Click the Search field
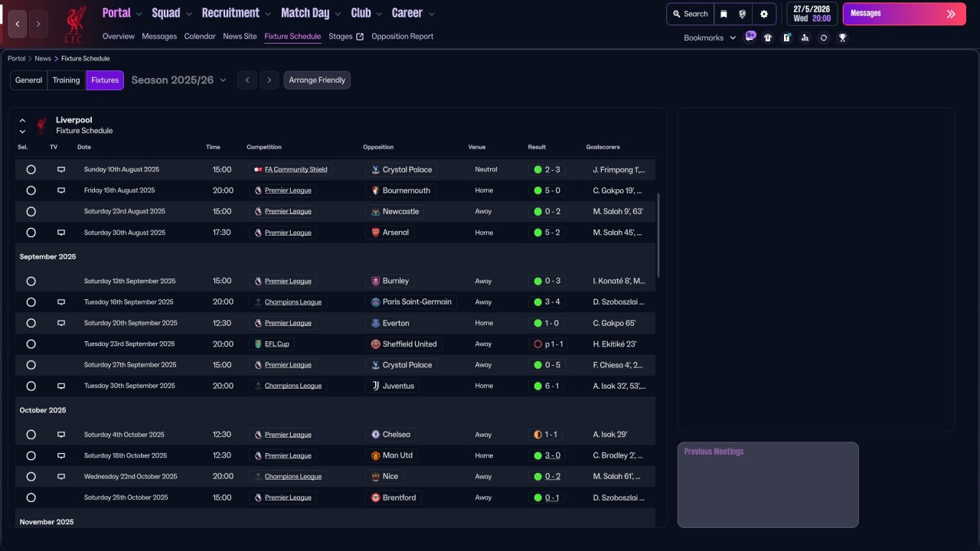 [x=690, y=14]
